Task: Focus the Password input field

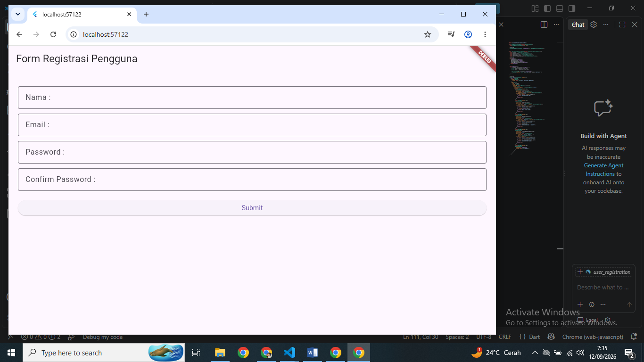Action: 252,152
